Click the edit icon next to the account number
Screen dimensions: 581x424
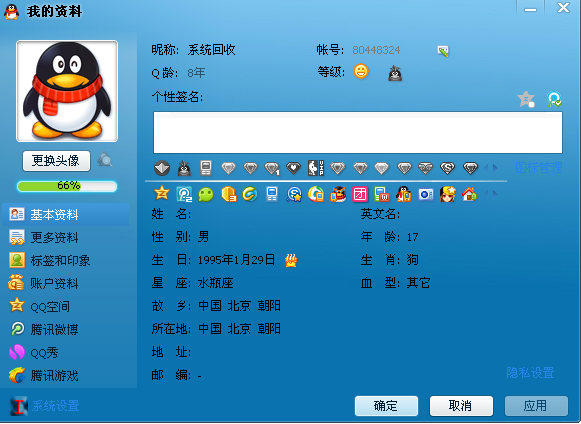pyautogui.click(x=443, y=51)
